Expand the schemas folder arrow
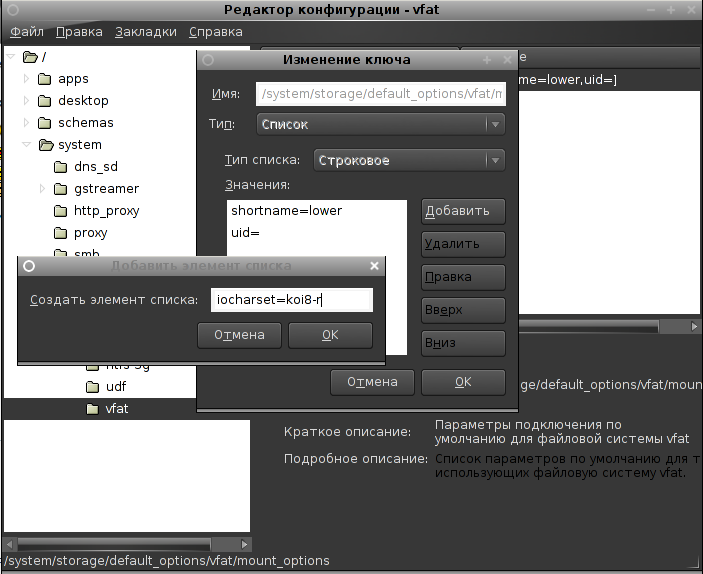This screenshot has height=574, width=703. click(x=26, y=122)
